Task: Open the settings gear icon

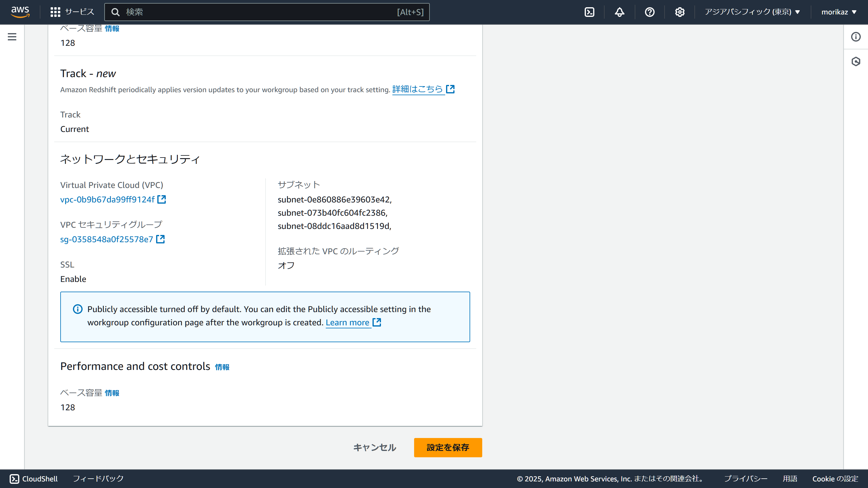Action: [x=680, y=12]
